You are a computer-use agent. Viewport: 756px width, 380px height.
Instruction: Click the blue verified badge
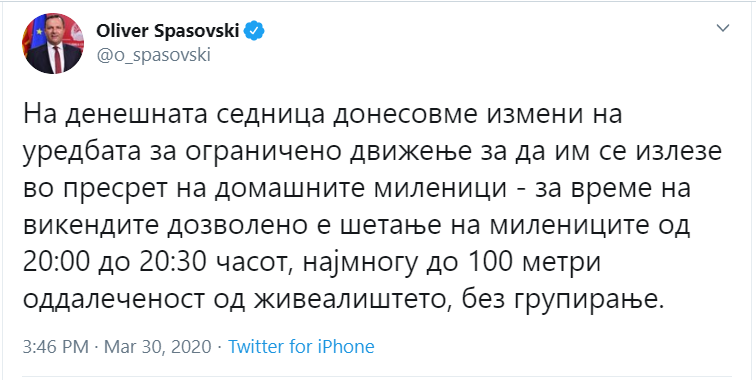click(254, 32)
